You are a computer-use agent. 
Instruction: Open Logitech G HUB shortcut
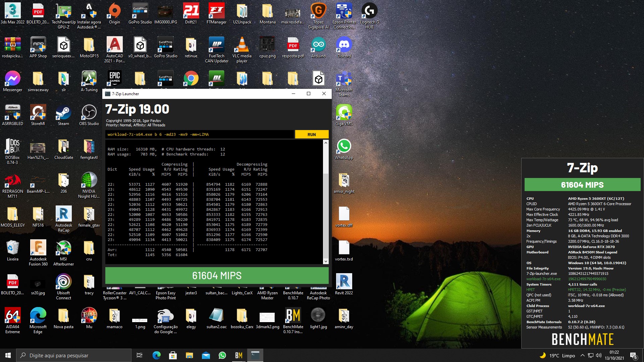pyautogui.click(x=369, y=16)
